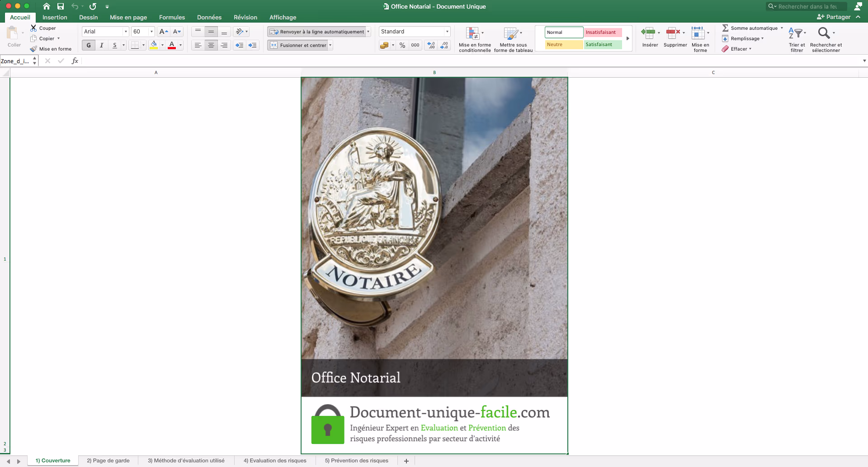Expand the cell styles gallery arrow
Image resolution: width=868 pixels, height=467 pixels.
[x=628, y=38]
